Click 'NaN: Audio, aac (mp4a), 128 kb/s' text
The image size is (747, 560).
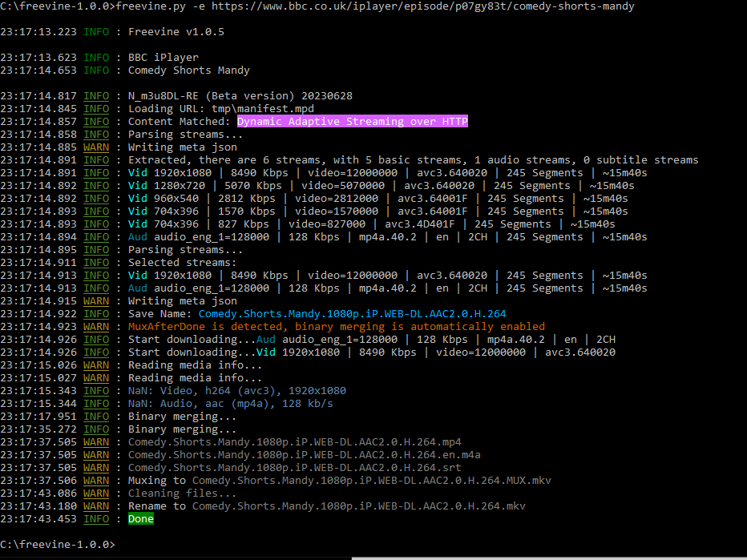point(231,405)
